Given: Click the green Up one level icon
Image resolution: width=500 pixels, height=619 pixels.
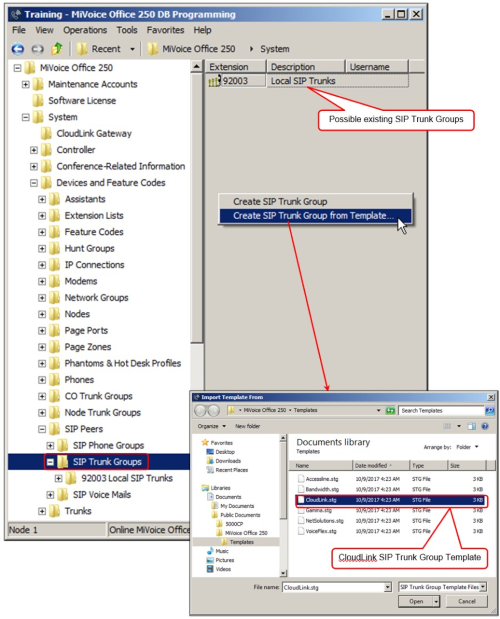Looking at the screenshot, I should [57, 49].
